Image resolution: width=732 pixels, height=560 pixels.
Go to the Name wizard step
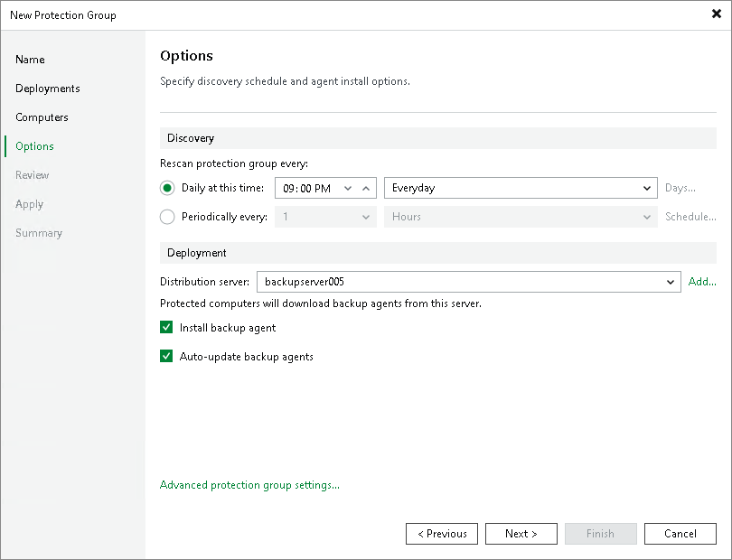pyautogui.click(x=30, y=60)
